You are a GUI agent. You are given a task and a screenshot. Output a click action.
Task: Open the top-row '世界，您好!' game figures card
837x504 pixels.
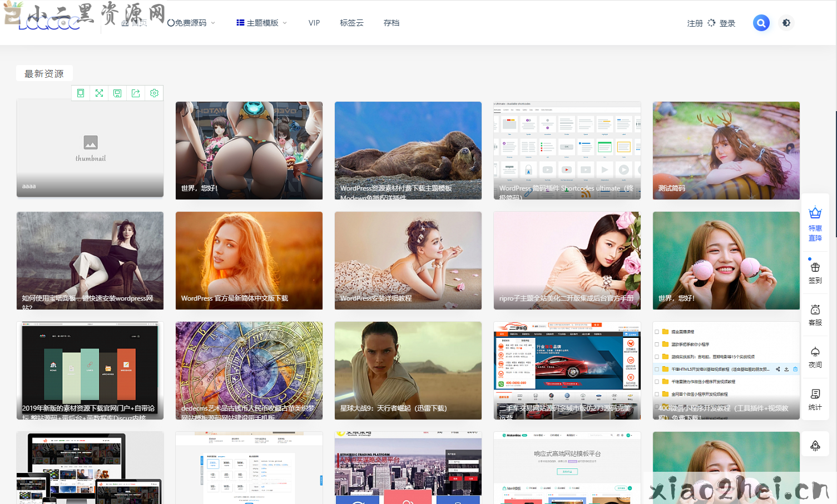point(249,151)
